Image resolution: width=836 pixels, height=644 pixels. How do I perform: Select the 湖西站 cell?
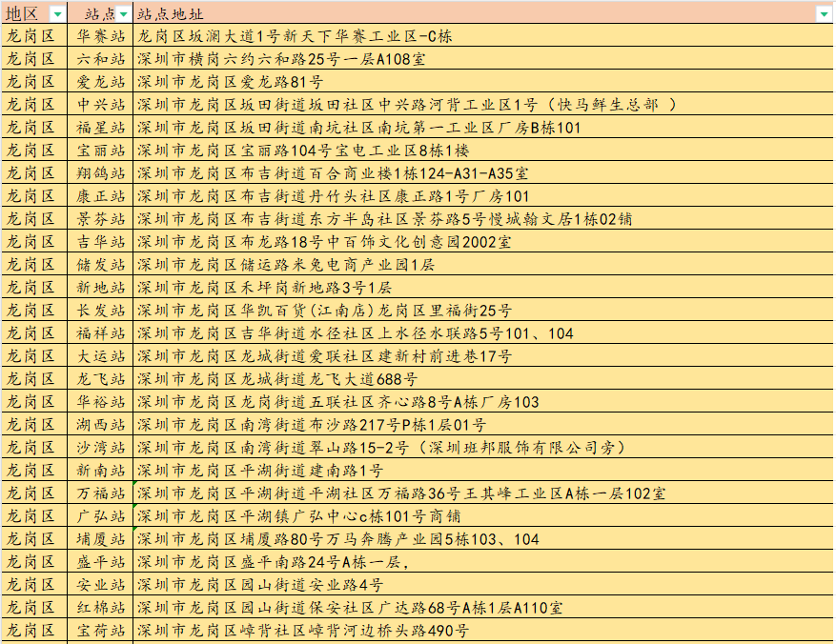[100, 425]
